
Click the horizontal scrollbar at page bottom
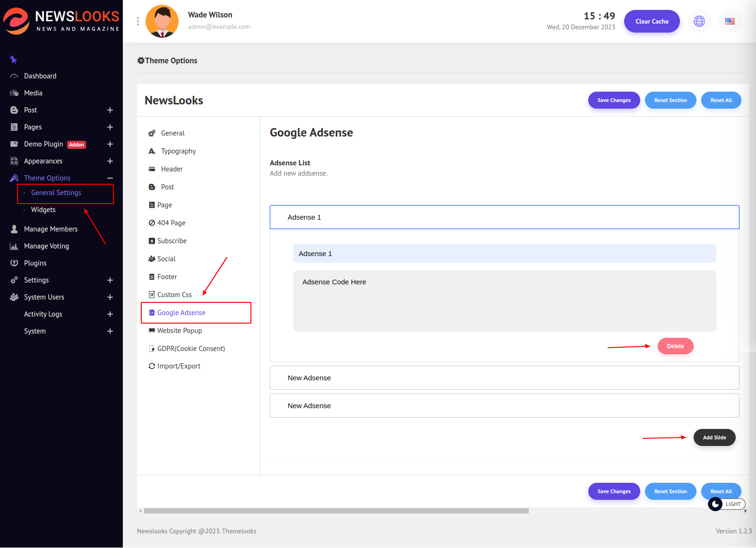coord(336,511)
